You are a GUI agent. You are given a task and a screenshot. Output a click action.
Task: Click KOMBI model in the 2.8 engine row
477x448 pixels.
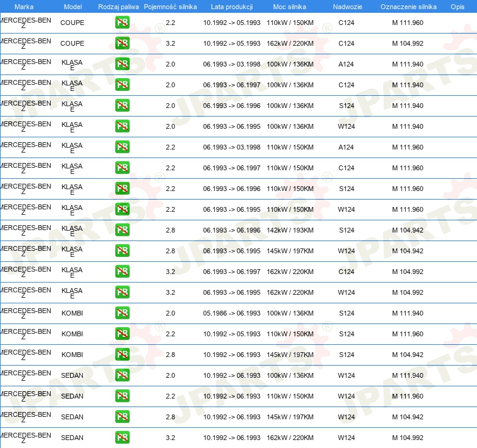pos(72,355)
